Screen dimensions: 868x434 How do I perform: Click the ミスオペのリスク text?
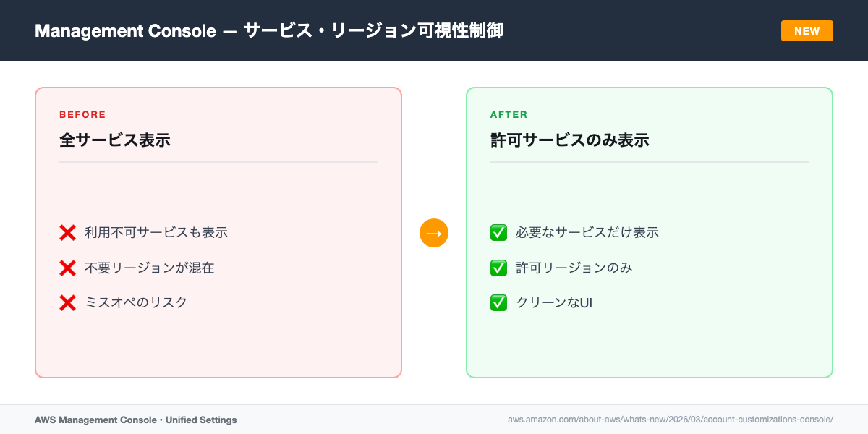(136, 302)
